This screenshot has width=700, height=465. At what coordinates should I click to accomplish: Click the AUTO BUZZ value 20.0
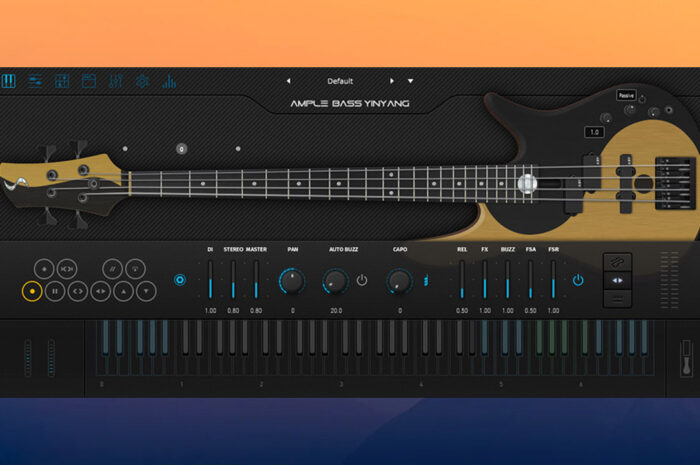[x=336, y=311]
